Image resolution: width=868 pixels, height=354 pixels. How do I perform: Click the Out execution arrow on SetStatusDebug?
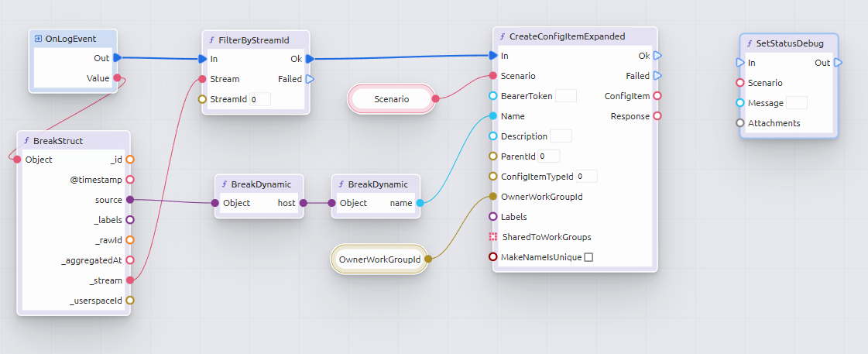point(838,63)
